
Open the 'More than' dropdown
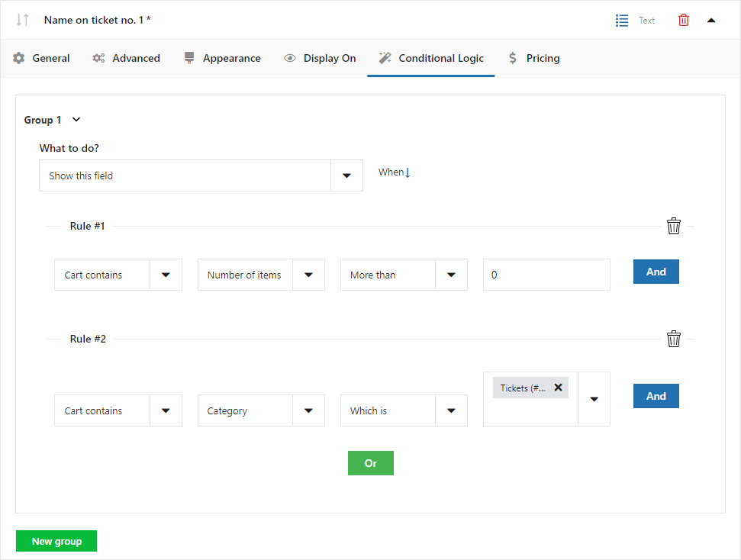[404, 275]
